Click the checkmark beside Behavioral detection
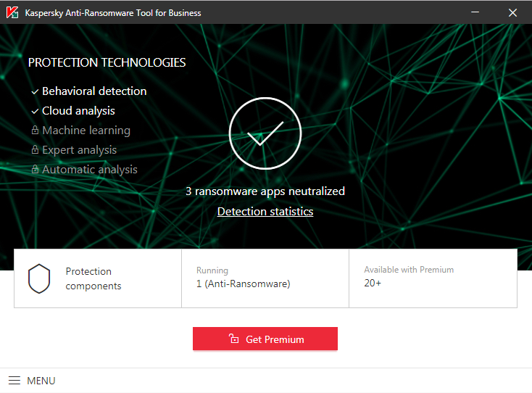This screenshot has height=393, width=532. 35,91
